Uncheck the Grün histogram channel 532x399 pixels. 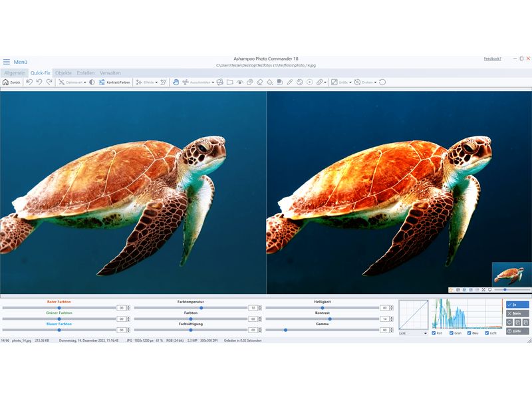click(452, 333)
